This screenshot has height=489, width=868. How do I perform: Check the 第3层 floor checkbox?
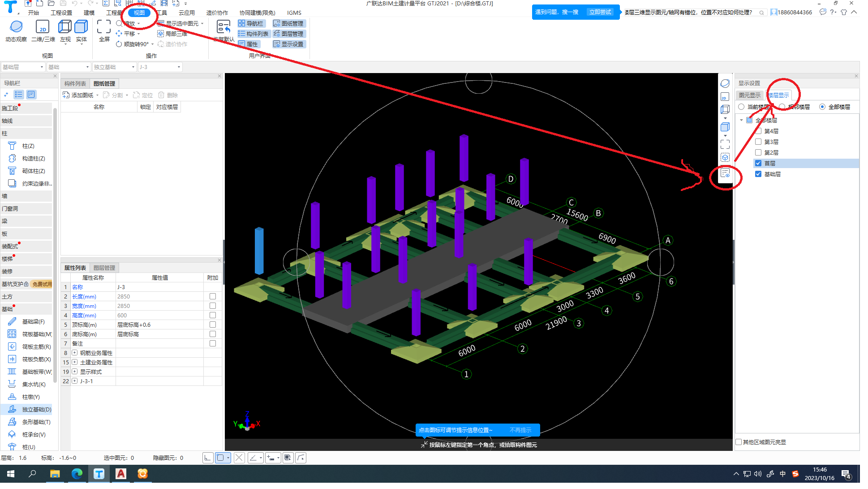pyautogui.click(x=758, y=142)
